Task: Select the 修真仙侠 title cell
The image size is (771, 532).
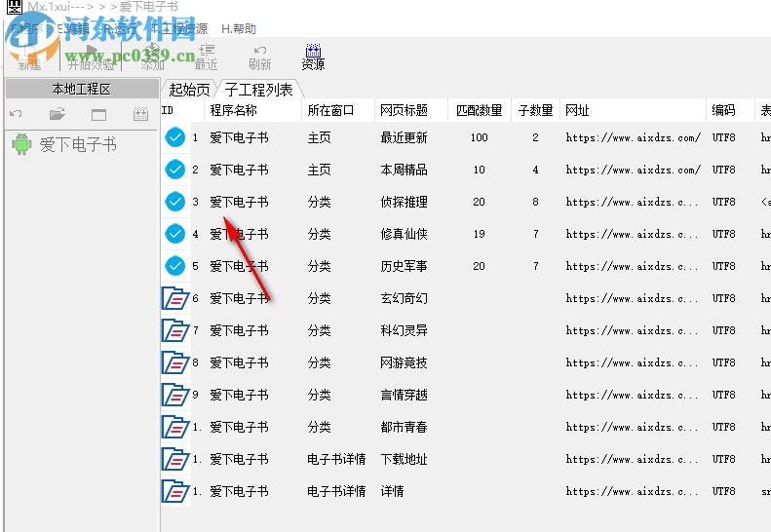Action: click(x=404, y=234)
